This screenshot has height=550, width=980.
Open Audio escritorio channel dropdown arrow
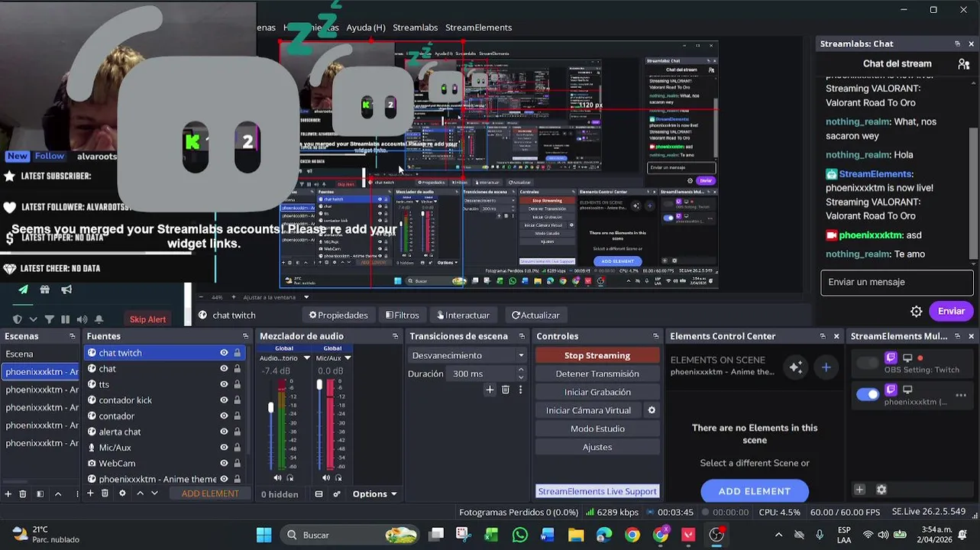(306, 357)
